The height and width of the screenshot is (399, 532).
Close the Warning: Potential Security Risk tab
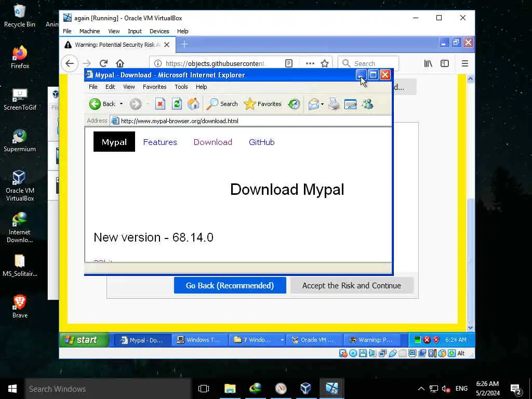tap(167, 45)
